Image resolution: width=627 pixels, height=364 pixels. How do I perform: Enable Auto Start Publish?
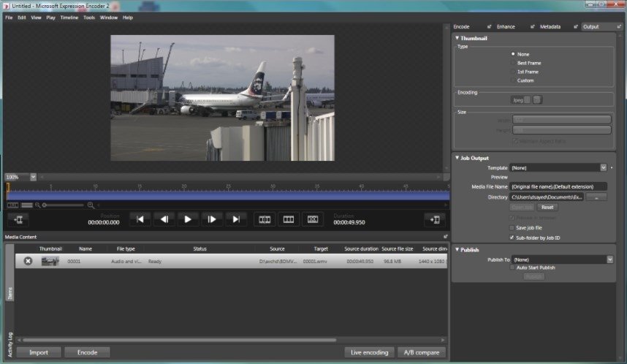512,268
